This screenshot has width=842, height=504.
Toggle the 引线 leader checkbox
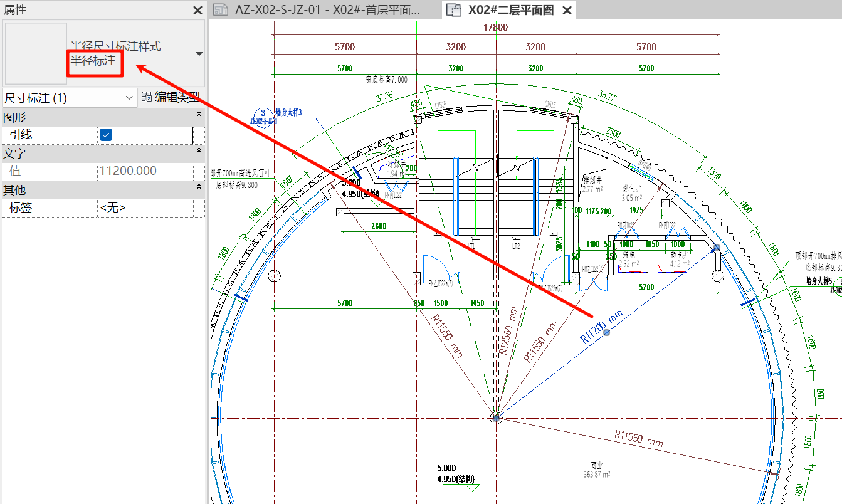point(107,135)
